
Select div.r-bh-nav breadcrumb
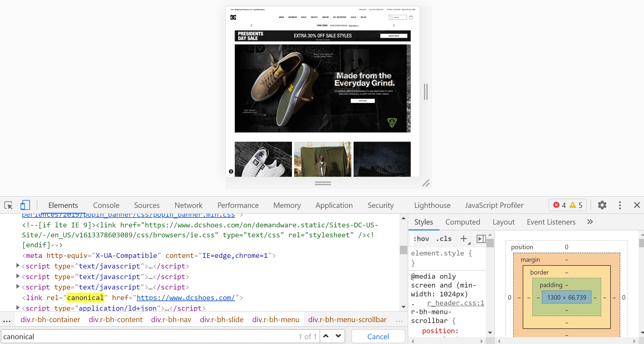[171, 320]
